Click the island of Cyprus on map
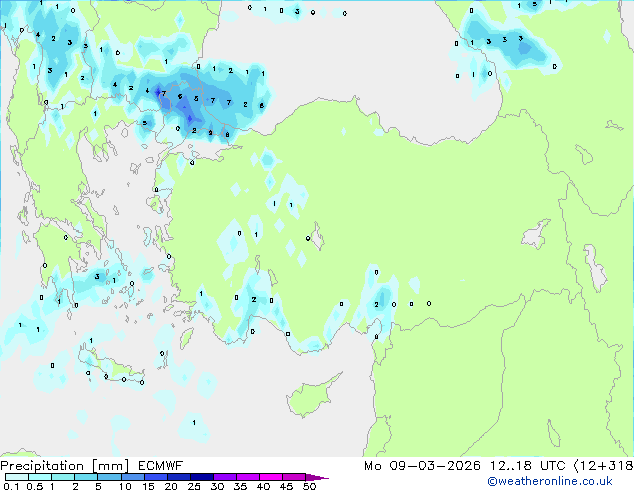Viewport: 634px width, 490px height. coord(311,396)
